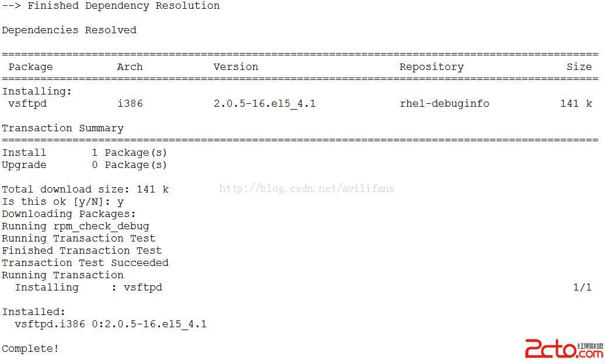Screen dimensions: 605x364
Task: Click the Package column header
Action: click(x=31, y=66)
